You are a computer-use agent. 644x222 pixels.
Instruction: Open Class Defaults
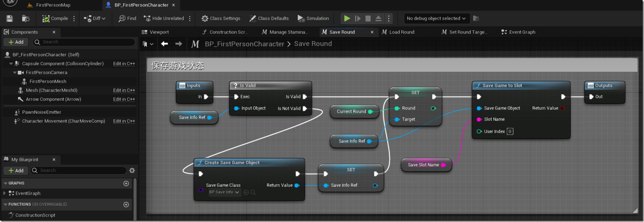click(269, 19)
